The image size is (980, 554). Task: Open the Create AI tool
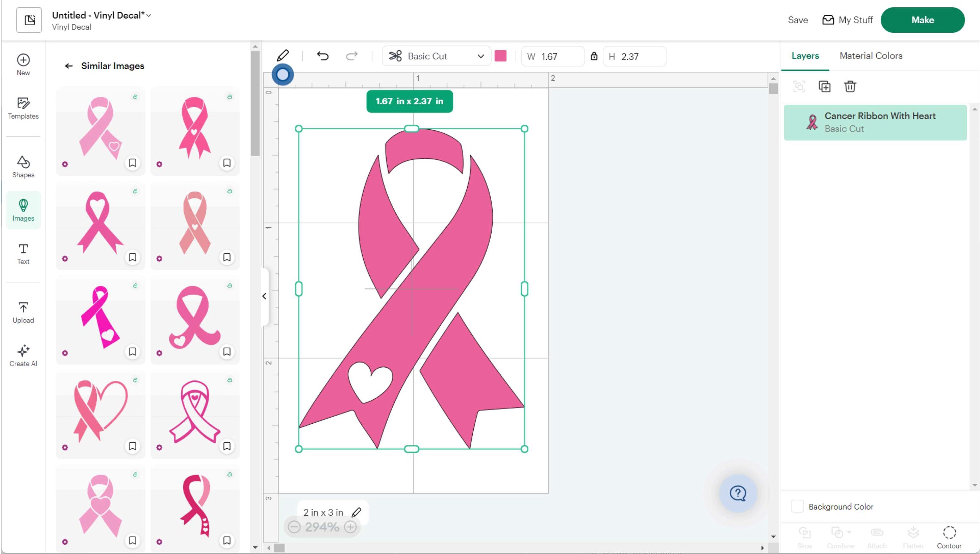(x=23, y=355)
